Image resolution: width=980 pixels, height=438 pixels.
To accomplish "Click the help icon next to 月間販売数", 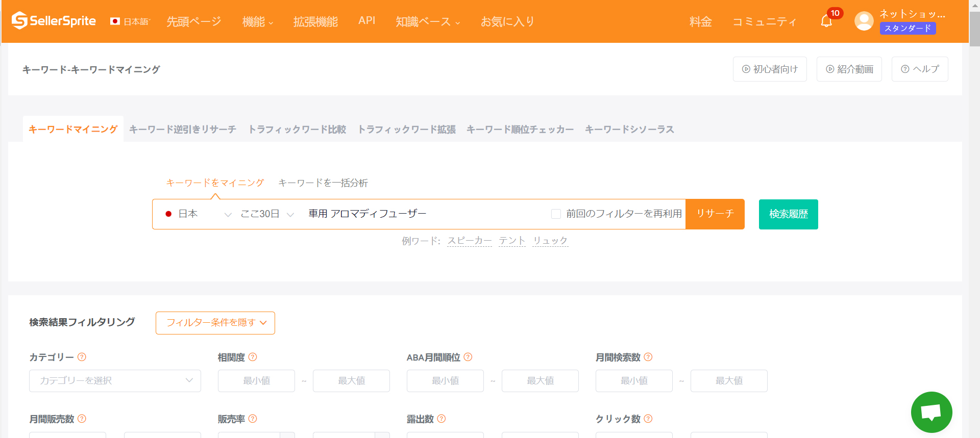I will coord(82,419).
